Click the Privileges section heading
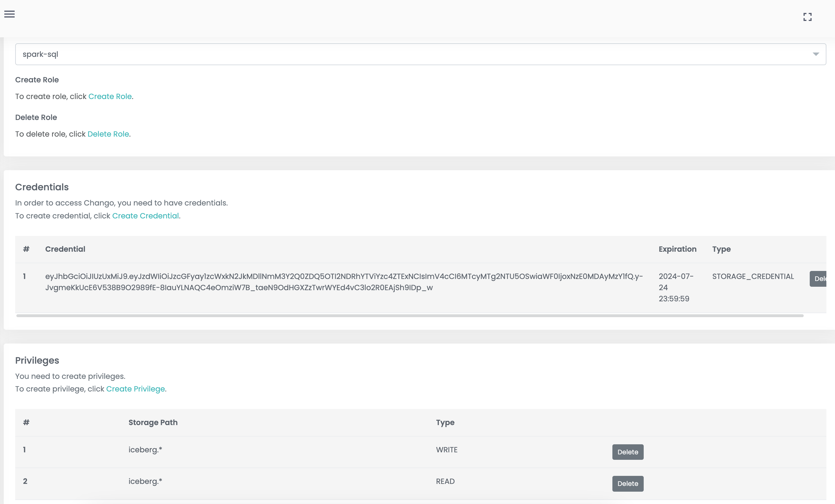Screen dimensions: 835x504 pos(37,361)
